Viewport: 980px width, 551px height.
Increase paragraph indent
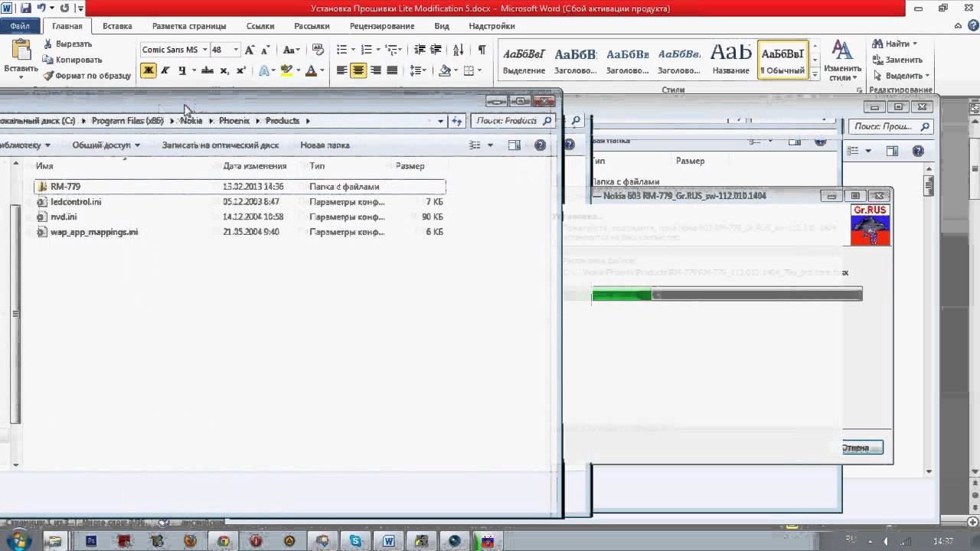coord(436,50)
